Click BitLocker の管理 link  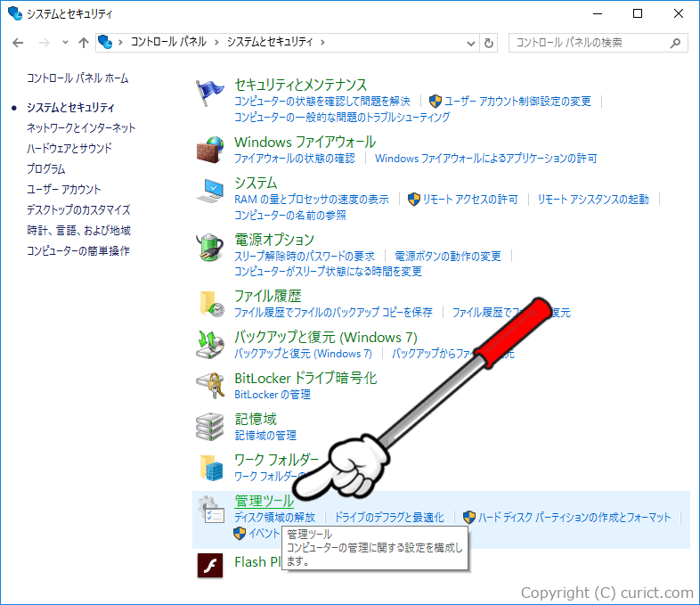point(273,395)
